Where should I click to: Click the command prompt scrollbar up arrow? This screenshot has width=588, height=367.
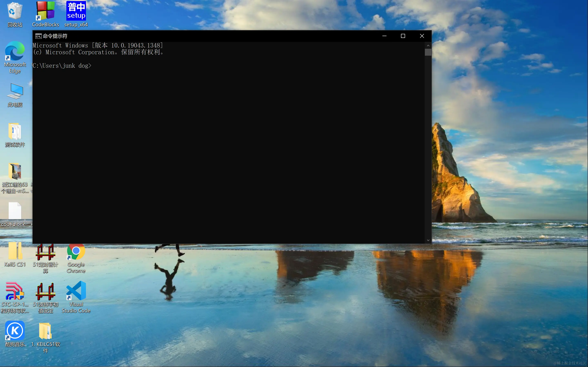pyautogui.click(x=428, y=46)
